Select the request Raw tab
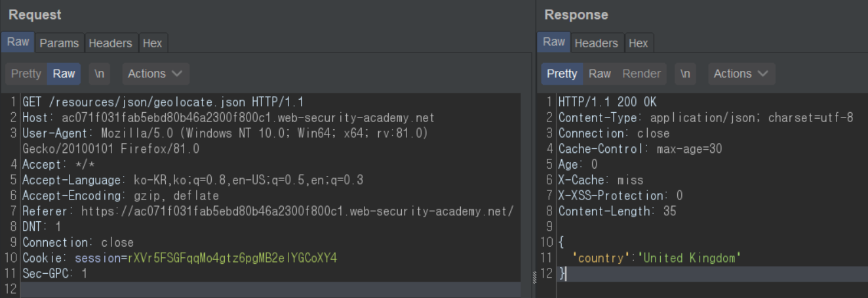The image size is (868, 298). coord(18,42)
